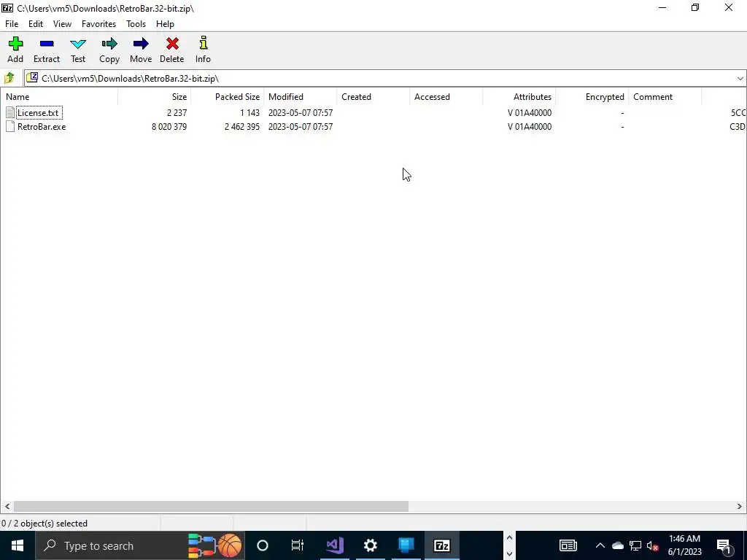Click the RetroBar.exe file icon
Image resolution: width=747 pixels, height=560 pixels.
click(x=10, y=127)
